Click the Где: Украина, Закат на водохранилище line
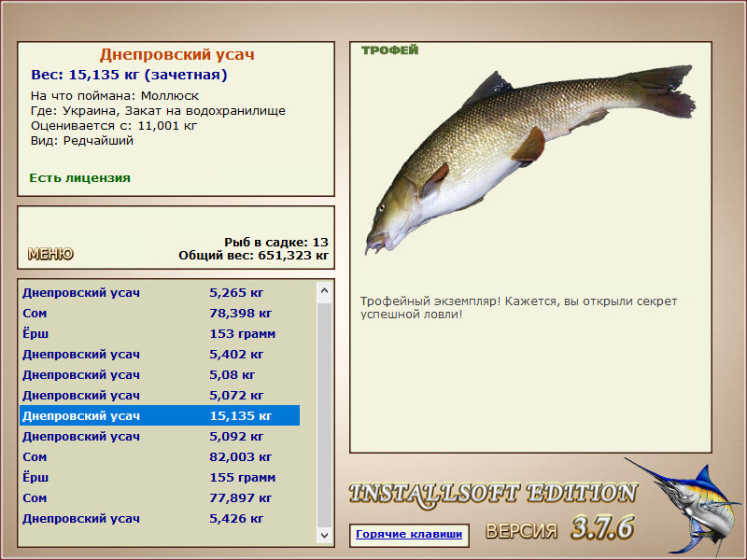This screenshot has width=747, height=560. pyautogui.click(x=158, y=110)
